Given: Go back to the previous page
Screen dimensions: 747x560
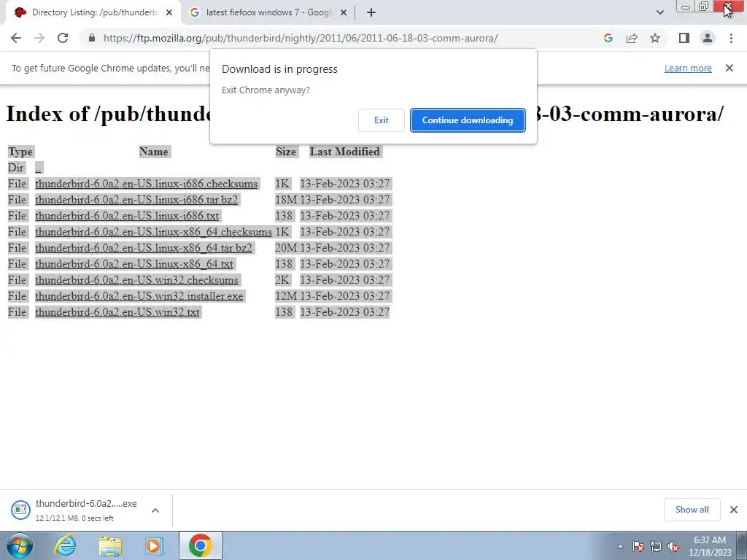Looking at the screenshot, I should (x=16, y=38).
